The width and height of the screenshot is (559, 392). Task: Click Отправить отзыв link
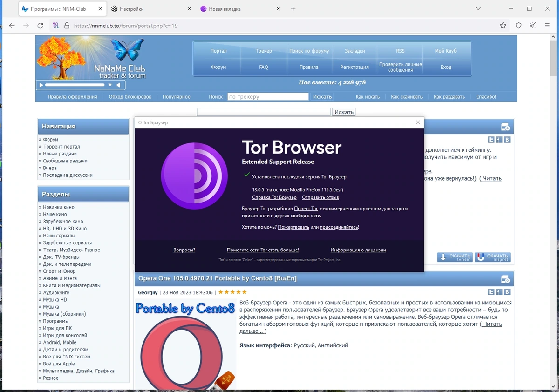point(320,197)
